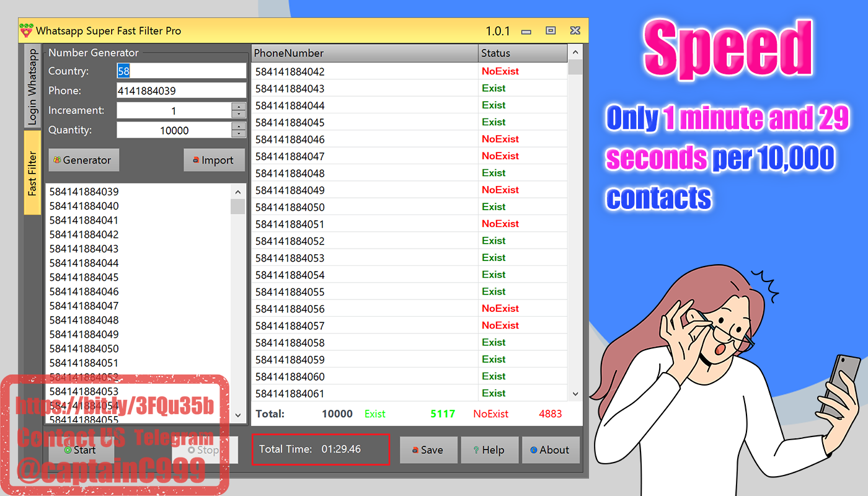Sort by PhoneNumber column header
868x496 pixels.
(365, 53)
